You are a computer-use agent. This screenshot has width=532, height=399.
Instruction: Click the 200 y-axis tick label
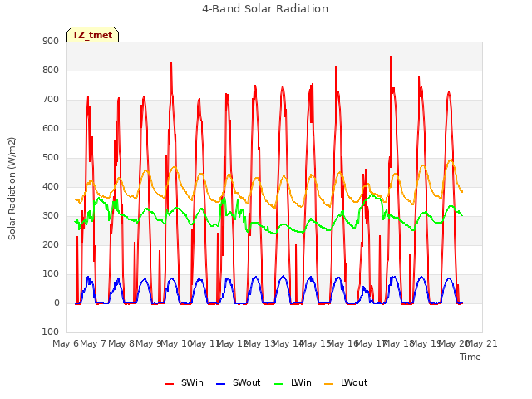pos(51,245)
